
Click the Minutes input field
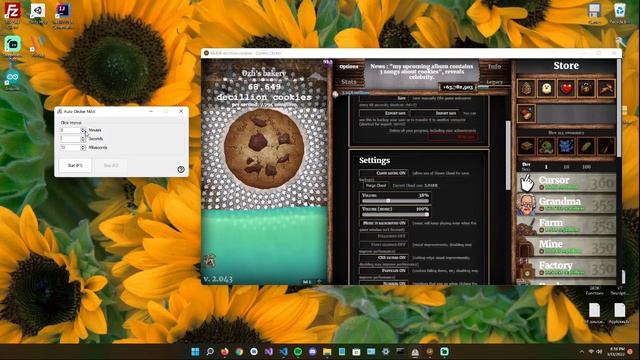(x=70, y=130)
